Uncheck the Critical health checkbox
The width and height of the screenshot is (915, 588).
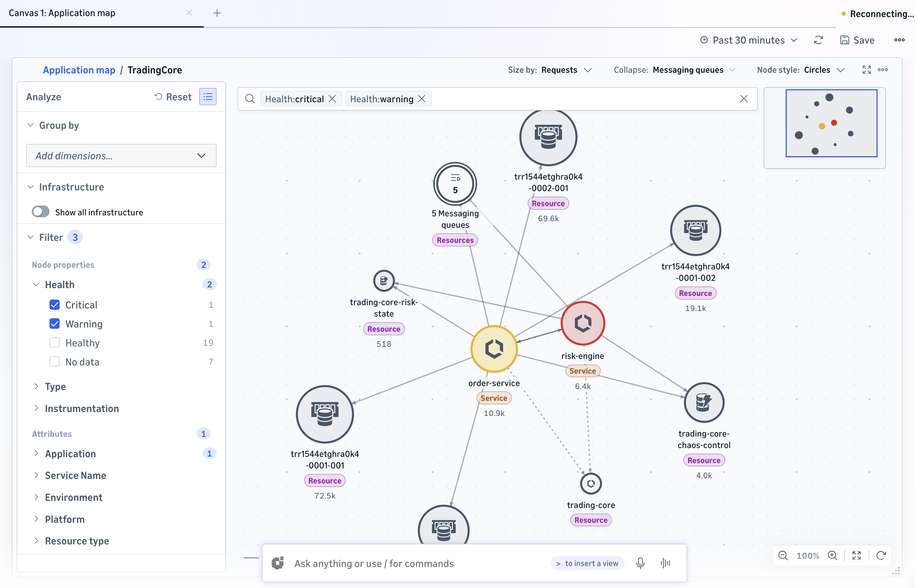coord(55,305)
